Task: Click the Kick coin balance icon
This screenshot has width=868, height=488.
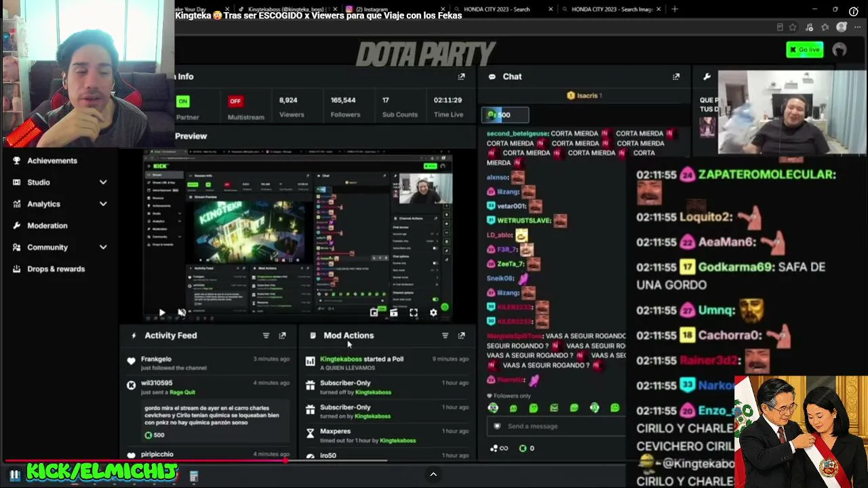Action: click(x=523, y=448)
